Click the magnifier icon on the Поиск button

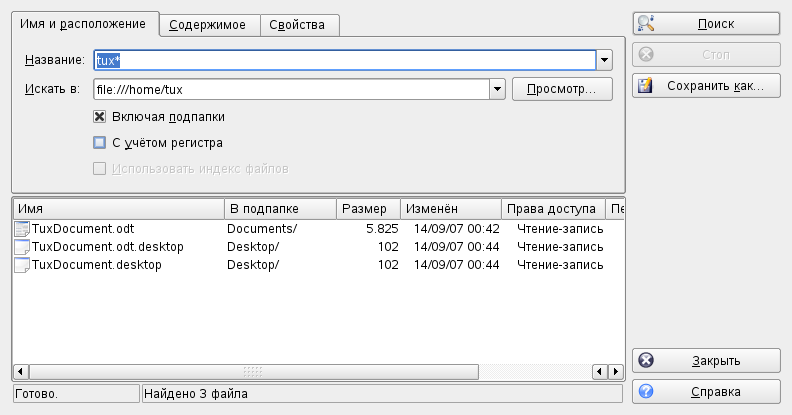tap(646, 23)
